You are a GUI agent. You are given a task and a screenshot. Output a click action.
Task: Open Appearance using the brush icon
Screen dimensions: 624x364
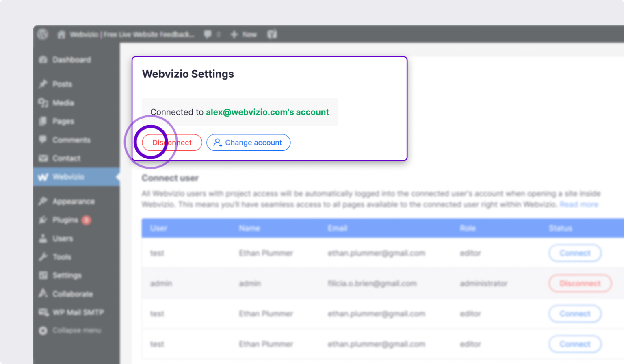point(43,201)
